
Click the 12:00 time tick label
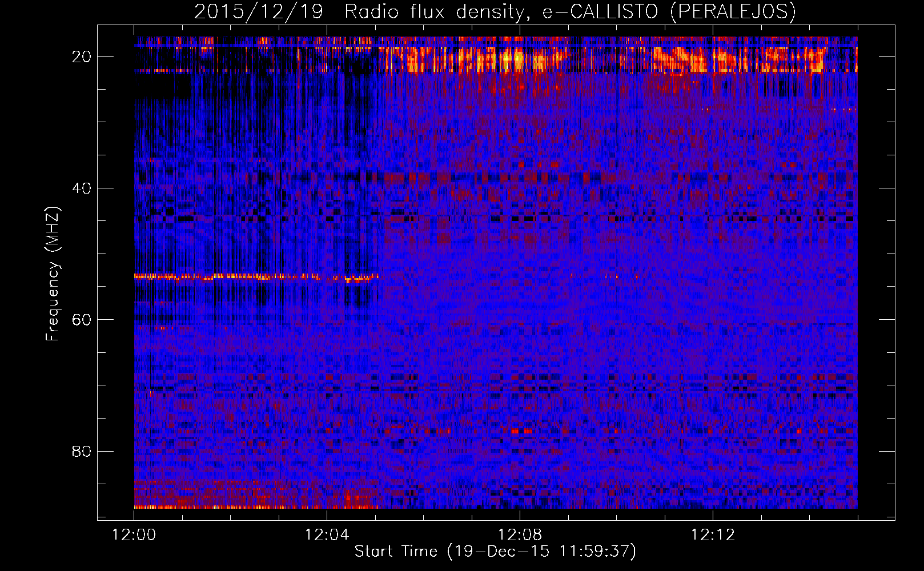134,535
